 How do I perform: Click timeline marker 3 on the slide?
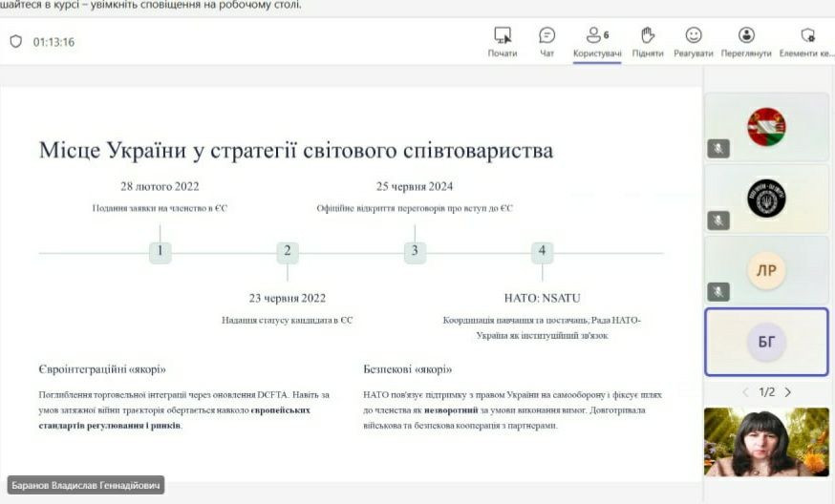[414, 252]
